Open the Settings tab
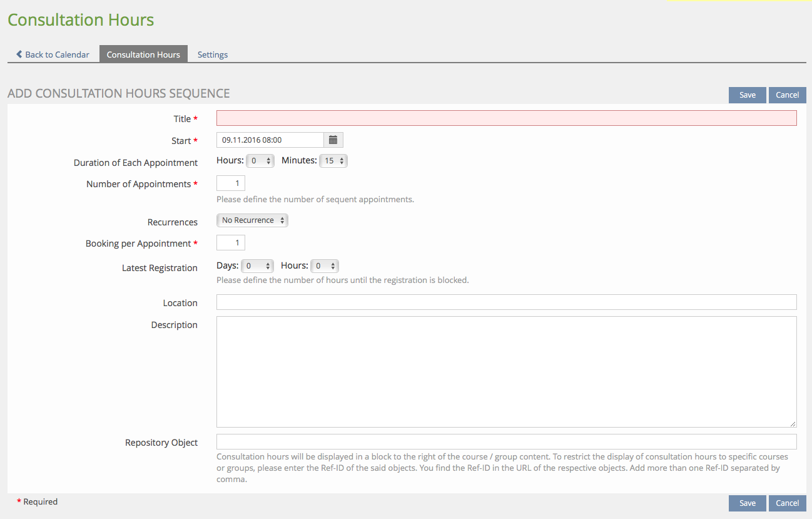 pos(213,54)
